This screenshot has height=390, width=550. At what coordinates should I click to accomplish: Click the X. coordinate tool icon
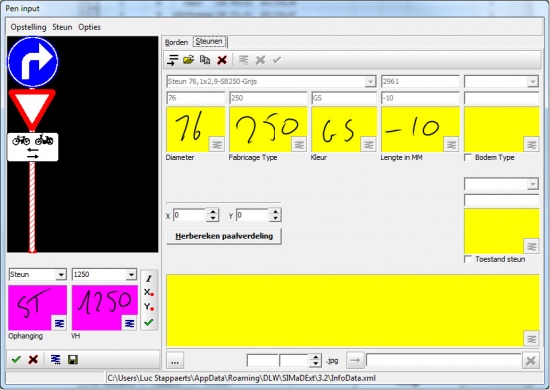pyautogui.click(x=149, y=292)
